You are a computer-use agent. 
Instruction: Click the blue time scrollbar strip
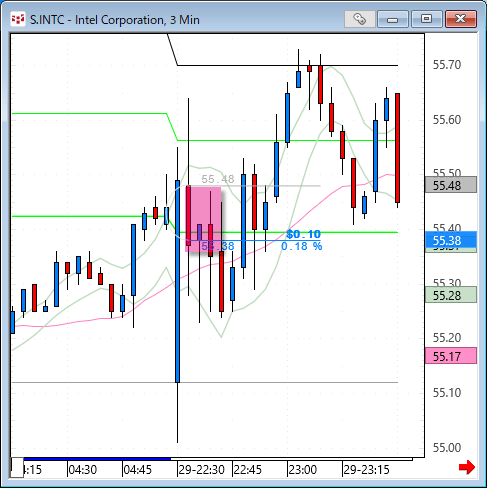click(97, 459)
